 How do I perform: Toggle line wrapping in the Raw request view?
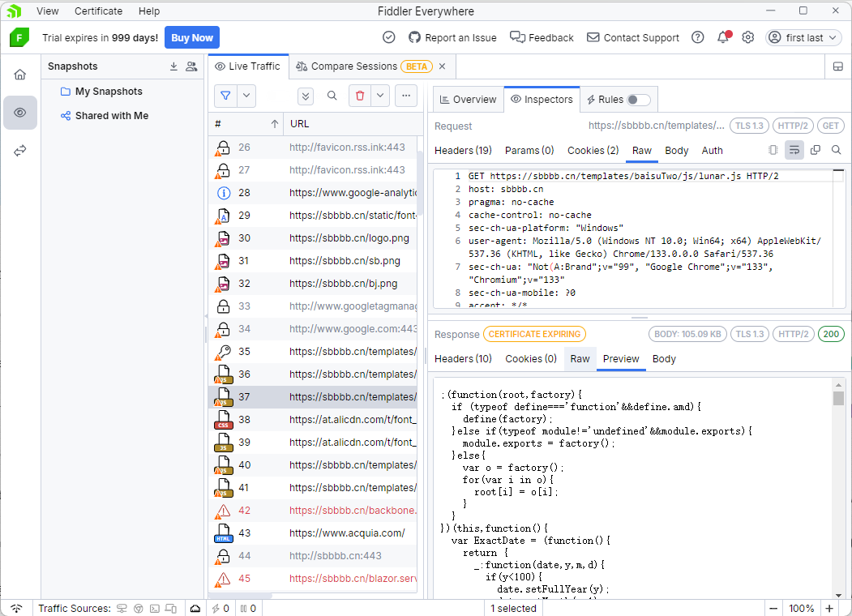click(794, 150)
